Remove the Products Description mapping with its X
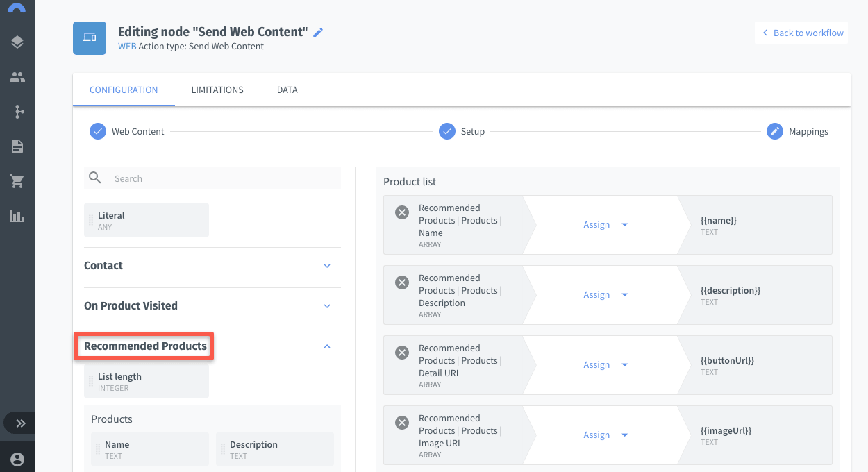Image resolution: width=868 pixels, height=472 pixels. pyautogui.click(x=402, y=283)
